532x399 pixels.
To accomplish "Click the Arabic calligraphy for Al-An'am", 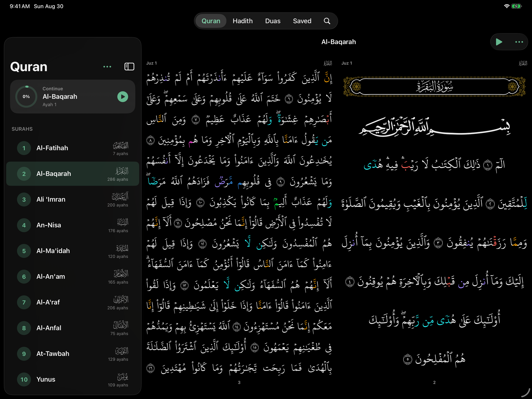I will click(x=121, y=274).
